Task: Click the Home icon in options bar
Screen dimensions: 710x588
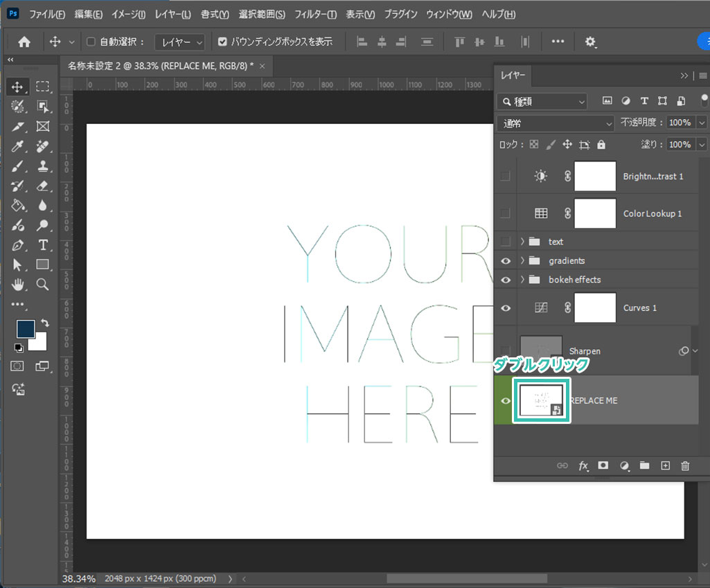Action: click(24, 42)
